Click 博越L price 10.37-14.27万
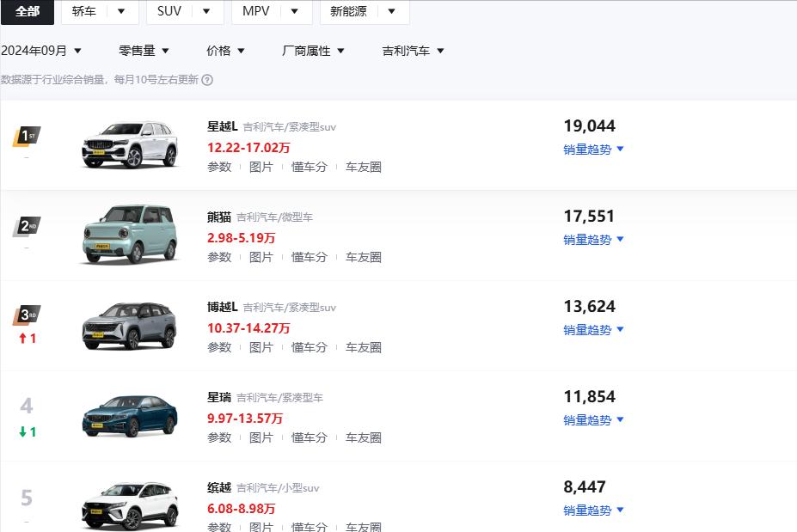 [248, 328]
